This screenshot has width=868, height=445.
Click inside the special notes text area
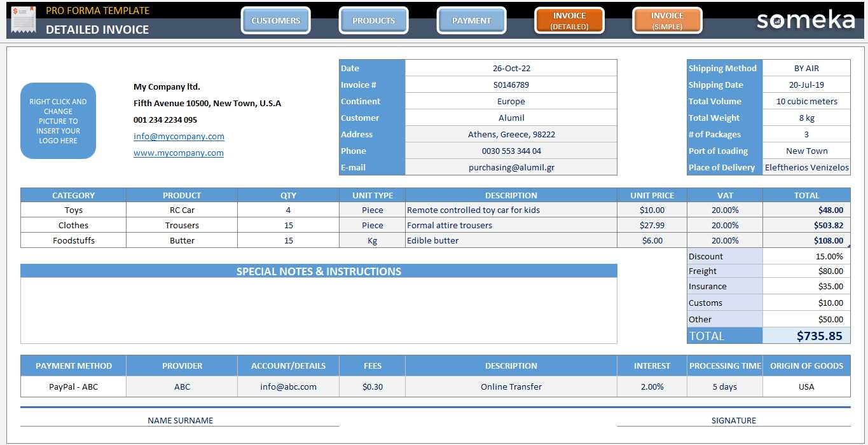[x=319, y=311]
